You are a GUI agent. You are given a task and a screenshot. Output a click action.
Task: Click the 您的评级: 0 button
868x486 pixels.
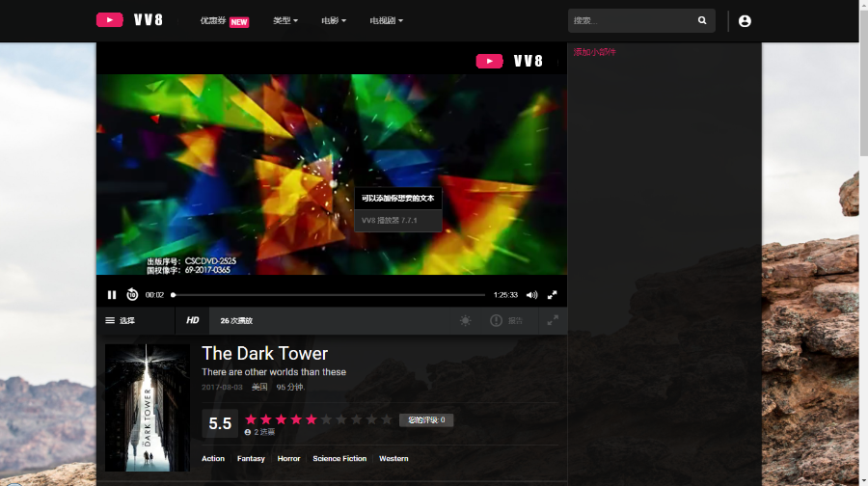tap(426, 420)
